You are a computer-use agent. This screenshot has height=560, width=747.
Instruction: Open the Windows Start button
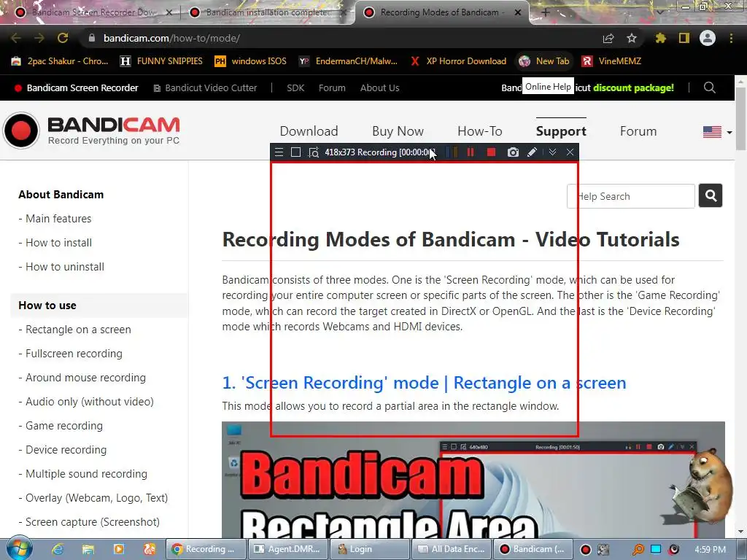pos(20,548)
